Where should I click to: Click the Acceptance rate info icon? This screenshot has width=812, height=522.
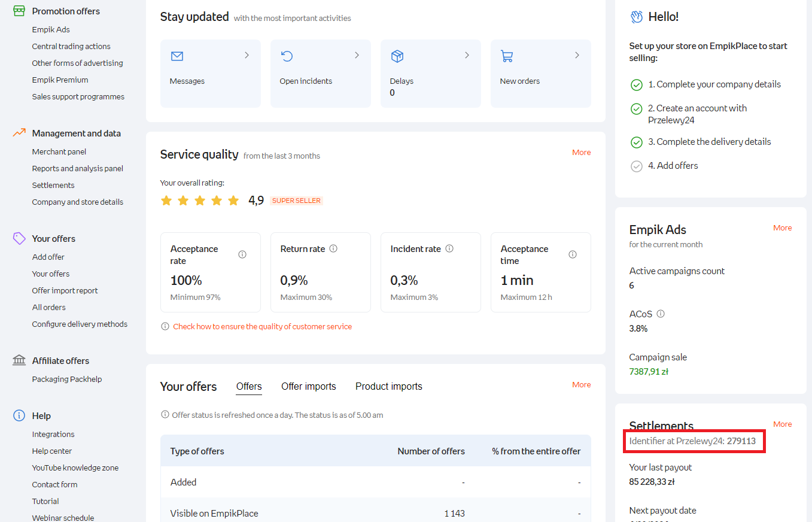pos(242,254)
